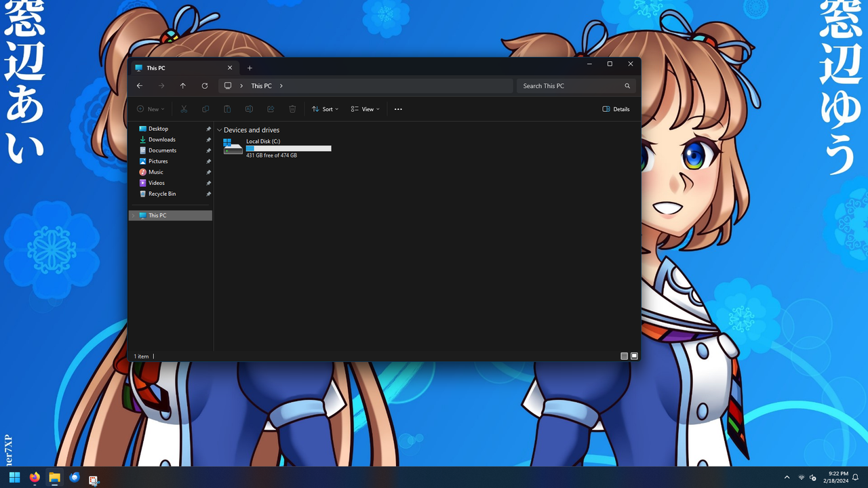Click the monitor icon in address bar
This screenshot has height=488, width=868.
pyautogui.click(x=228, y=86)
